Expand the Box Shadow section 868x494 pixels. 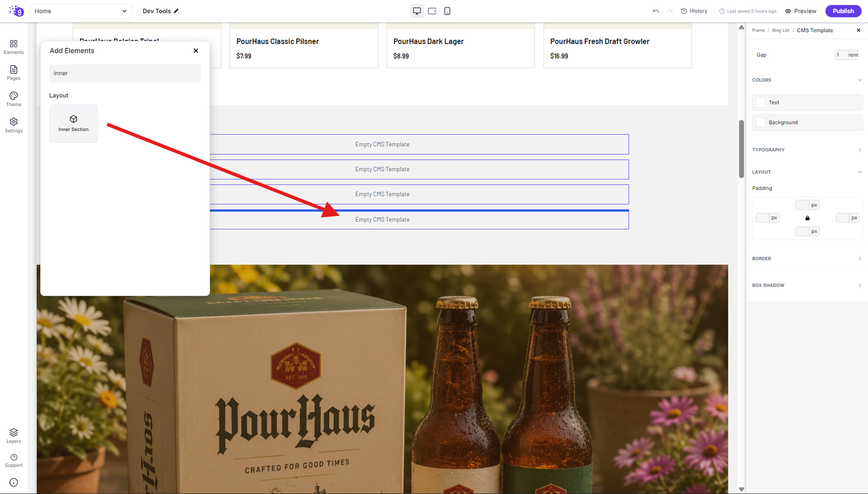click(807, 285)
